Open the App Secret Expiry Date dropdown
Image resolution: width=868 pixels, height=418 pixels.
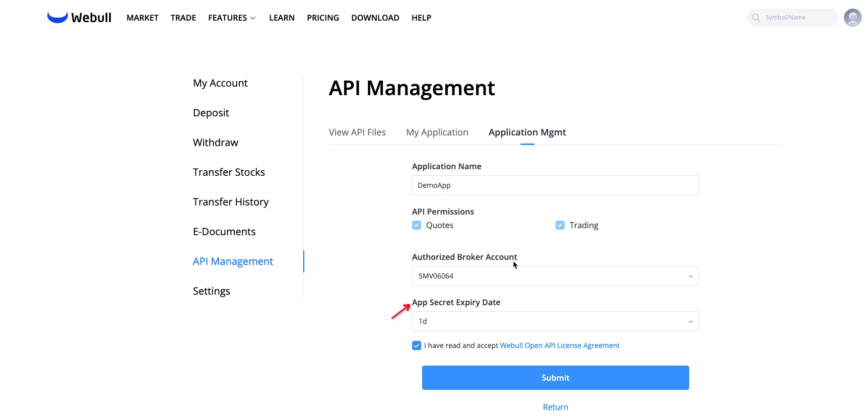pyautogui.click(x=555, y=321)
